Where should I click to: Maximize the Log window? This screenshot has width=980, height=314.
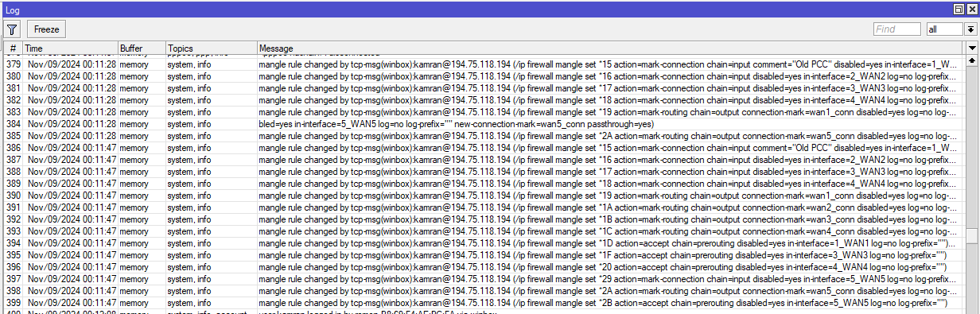959,8
